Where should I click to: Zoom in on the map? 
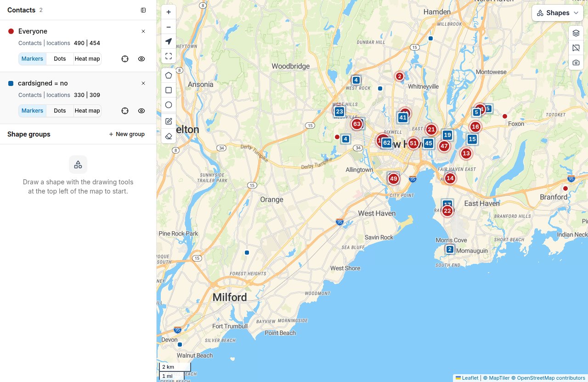(x=169, y=12)
